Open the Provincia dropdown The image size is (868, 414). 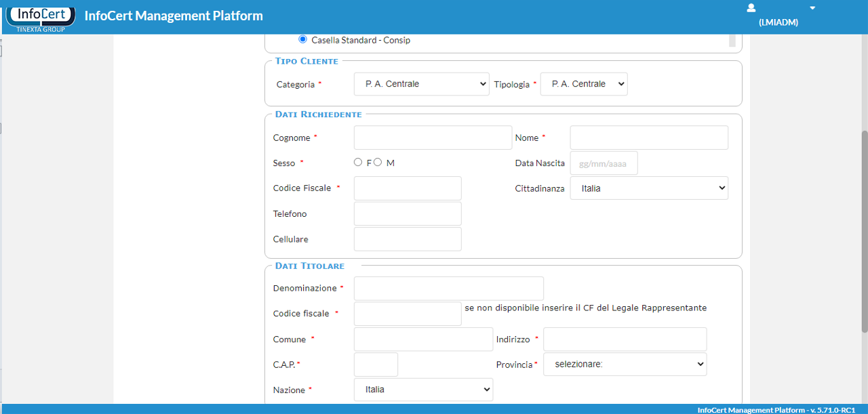625,365
